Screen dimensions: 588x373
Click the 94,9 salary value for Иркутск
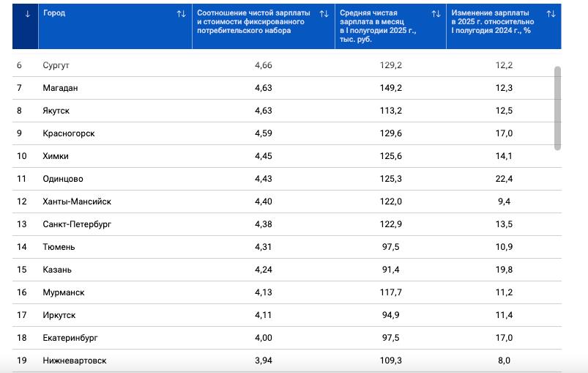[392, 315]
